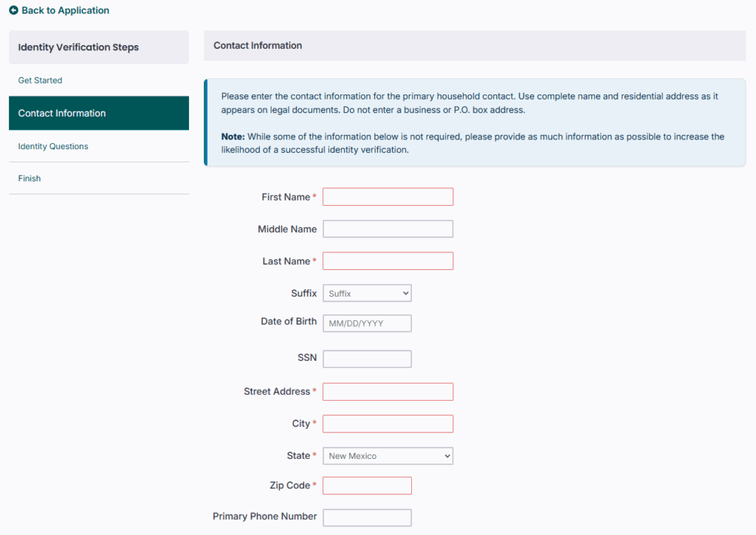Focus the Middle Name text box

point(388,229)
